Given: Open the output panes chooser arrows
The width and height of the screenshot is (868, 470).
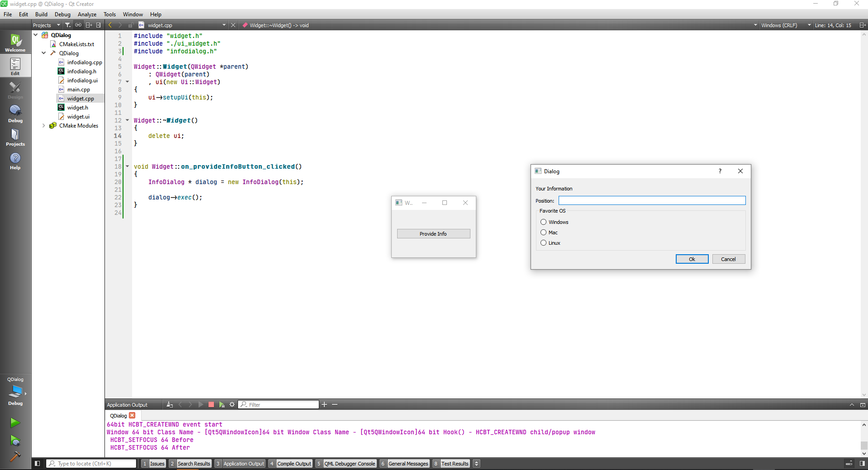Looking at the screenshot, I should (476, 464).
